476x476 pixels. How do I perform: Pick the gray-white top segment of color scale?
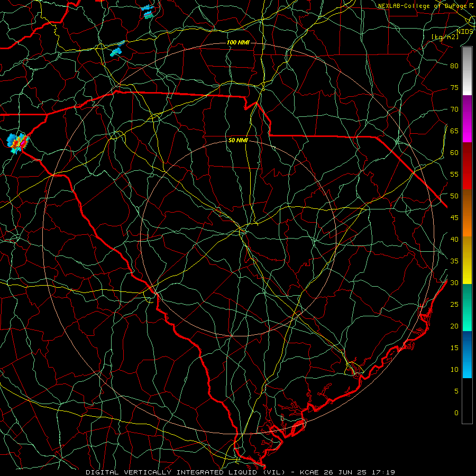pyautogui.click(x=467, y=71)
